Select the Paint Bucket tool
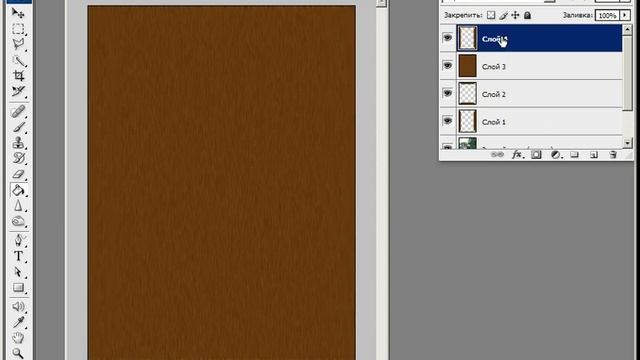Viewport: 640px width, 360px height. tap(18, 190)
